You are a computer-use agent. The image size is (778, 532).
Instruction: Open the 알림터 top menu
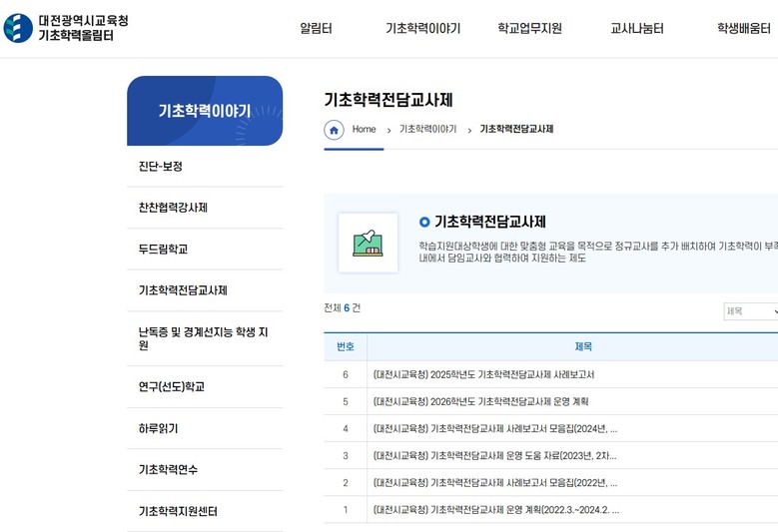coord(316,29)
